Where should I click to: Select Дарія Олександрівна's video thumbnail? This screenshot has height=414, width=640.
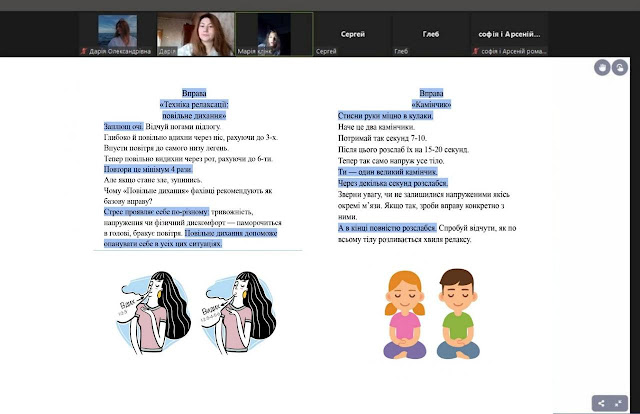pyautogui.click(x=118, y=34)
